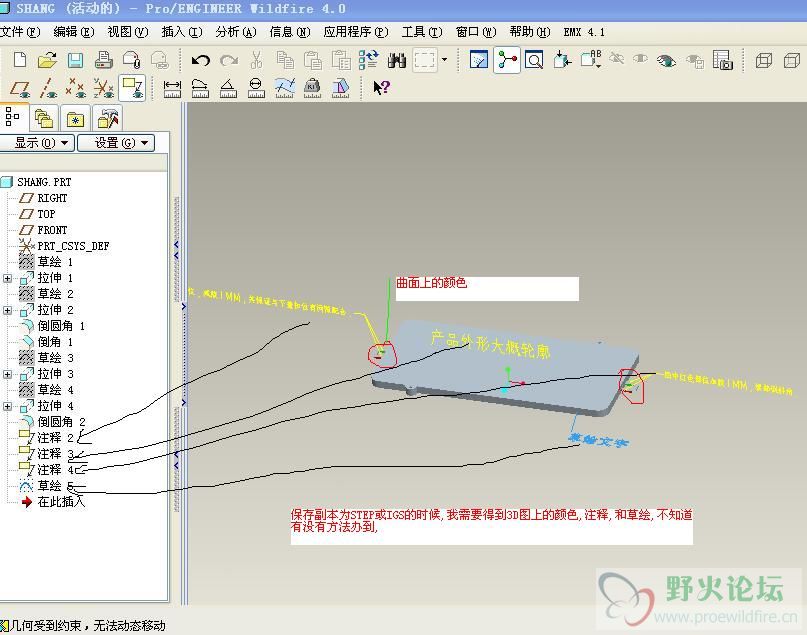
Task: Start the Distance measurement analysis
Action: [172, 88]
